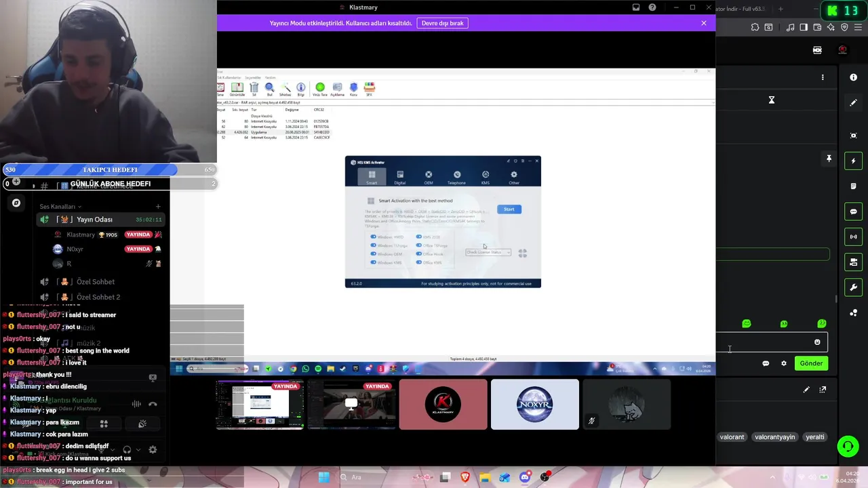Open the browser hamburger menu
The image size is (868, 488).
tap(857, 27)
